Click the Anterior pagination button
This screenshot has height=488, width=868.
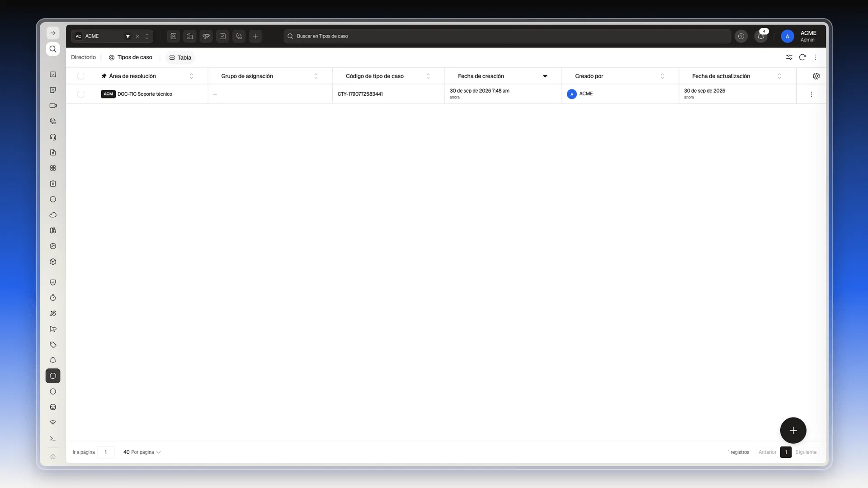point(767,452)
